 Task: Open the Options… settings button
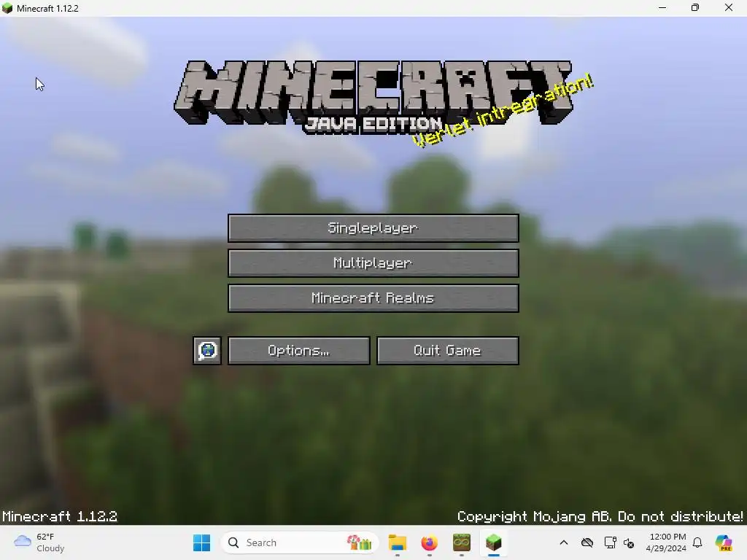298,351
